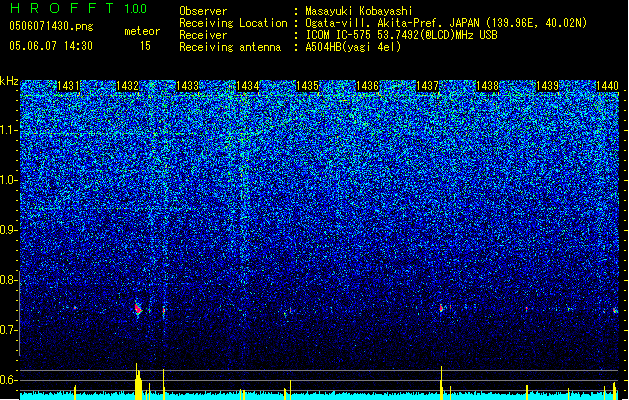Image resolution: width=629 pixels, height=400 pixels.
Task: Click observer name Masayuki Kobayashi
Action: [359, 11]
